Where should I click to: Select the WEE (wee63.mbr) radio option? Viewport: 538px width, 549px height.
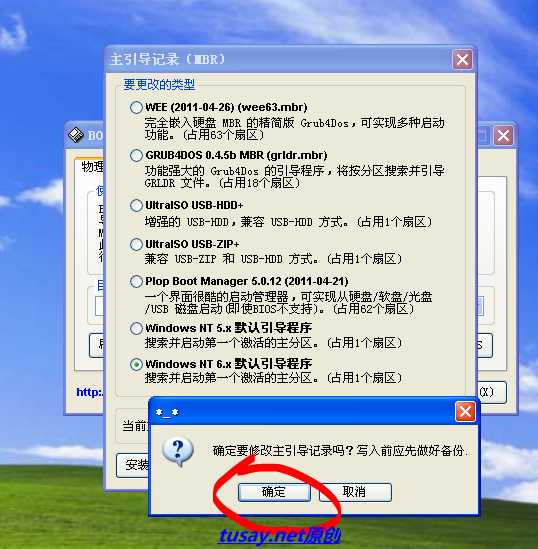coord(136,107)
